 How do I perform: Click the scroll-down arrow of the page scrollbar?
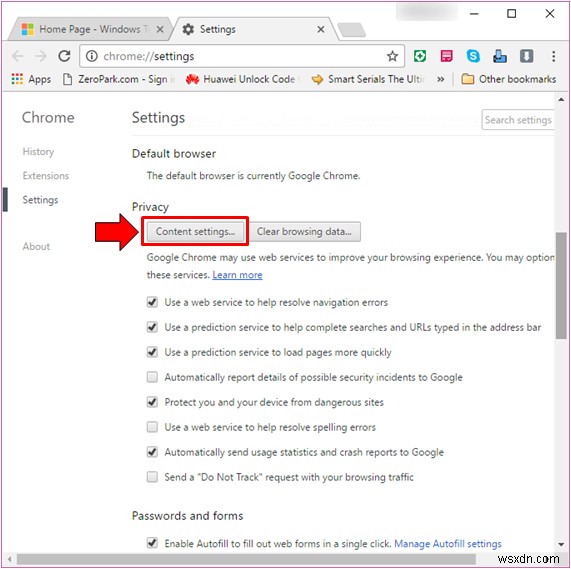click(561, 545)
